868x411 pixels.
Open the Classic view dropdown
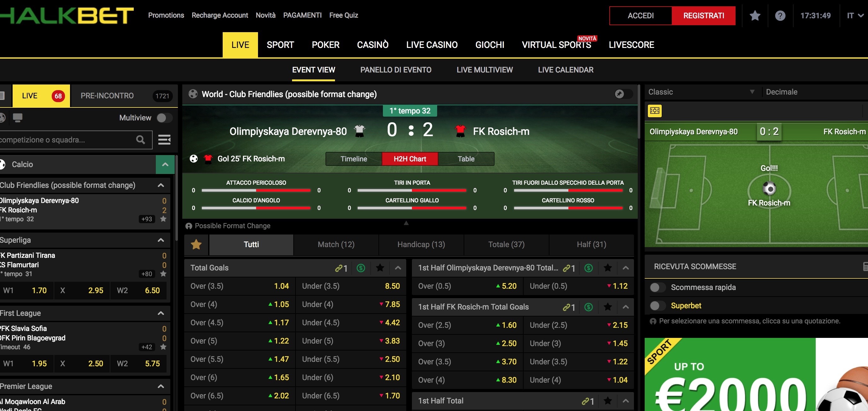coord(701,92)
